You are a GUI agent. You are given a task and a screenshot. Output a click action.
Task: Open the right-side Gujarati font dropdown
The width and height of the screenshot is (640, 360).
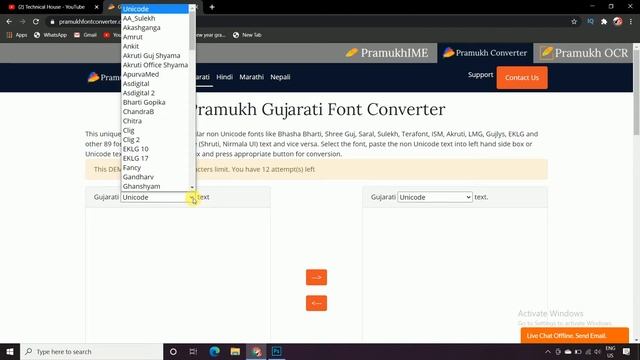tap(435, 197)
